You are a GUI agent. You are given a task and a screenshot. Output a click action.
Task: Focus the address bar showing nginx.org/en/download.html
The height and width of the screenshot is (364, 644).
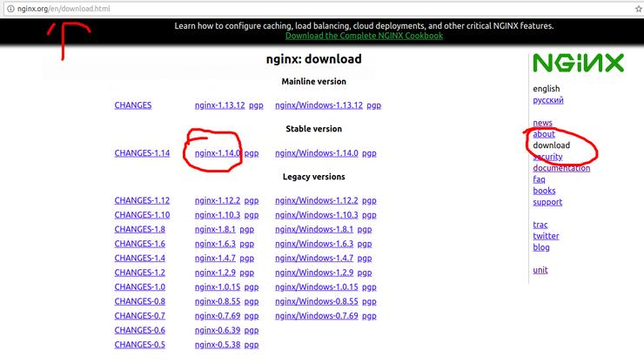point(320,9)
